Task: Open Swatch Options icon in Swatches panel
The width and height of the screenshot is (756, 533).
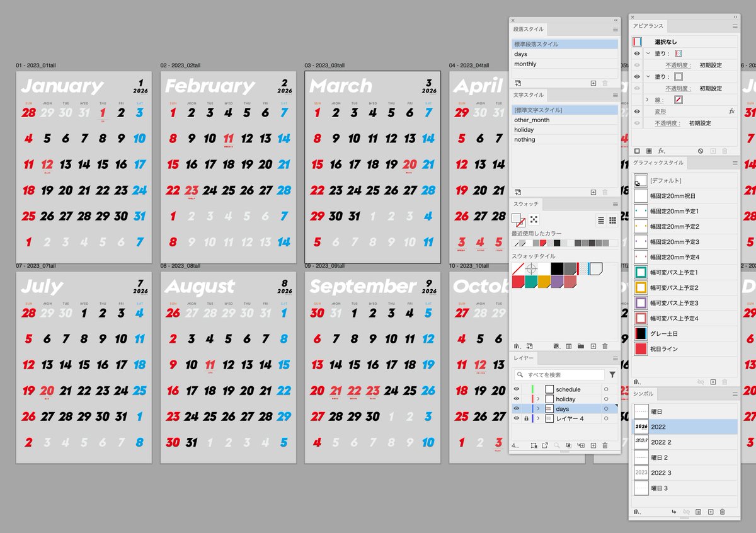Action: 569,346
